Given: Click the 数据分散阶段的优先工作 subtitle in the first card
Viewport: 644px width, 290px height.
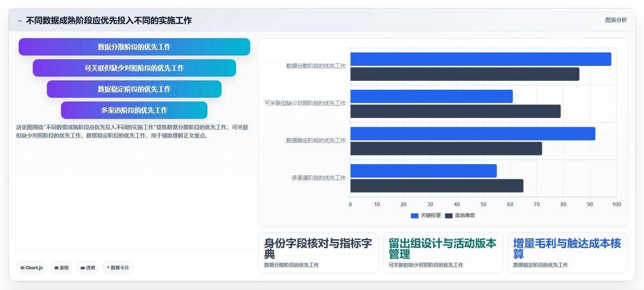Looking at the screenshot, I should click(x=292, y=265).
